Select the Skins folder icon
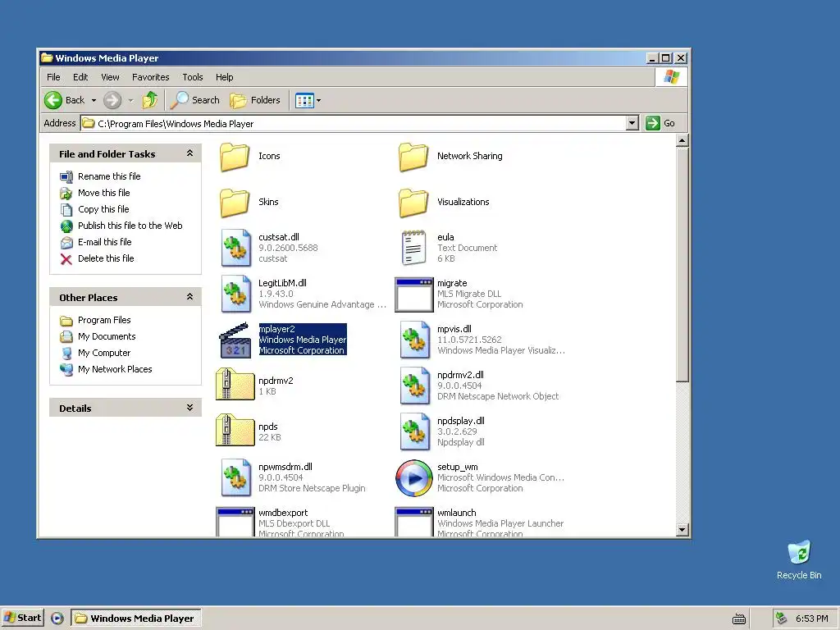 coord(235,203)
